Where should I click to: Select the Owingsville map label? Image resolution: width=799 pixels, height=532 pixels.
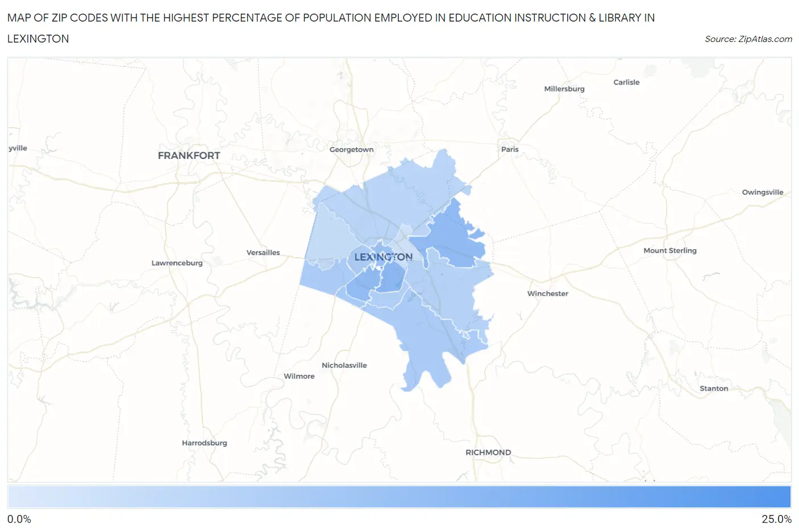[763, 192]
